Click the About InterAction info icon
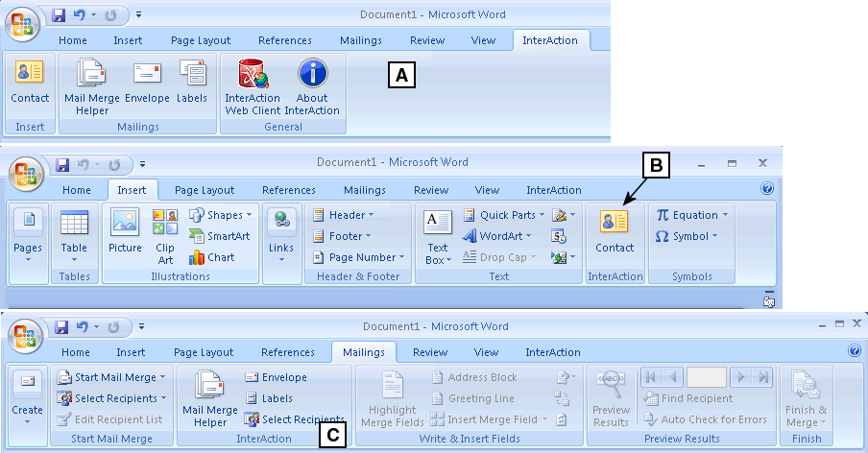Image resolution: width=868 pixels, height=453 pixels. pos(312,86)
